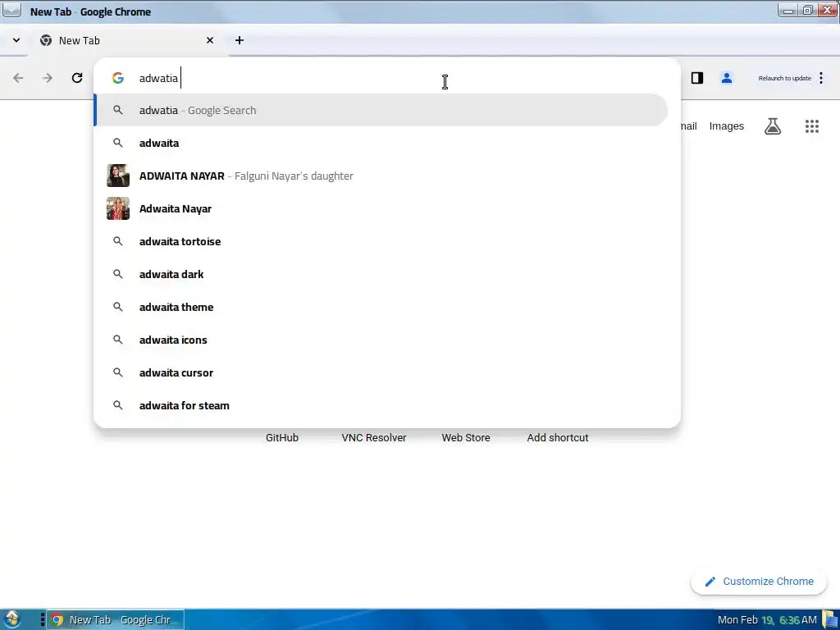Click the Google logo icon in address bar

118,78
